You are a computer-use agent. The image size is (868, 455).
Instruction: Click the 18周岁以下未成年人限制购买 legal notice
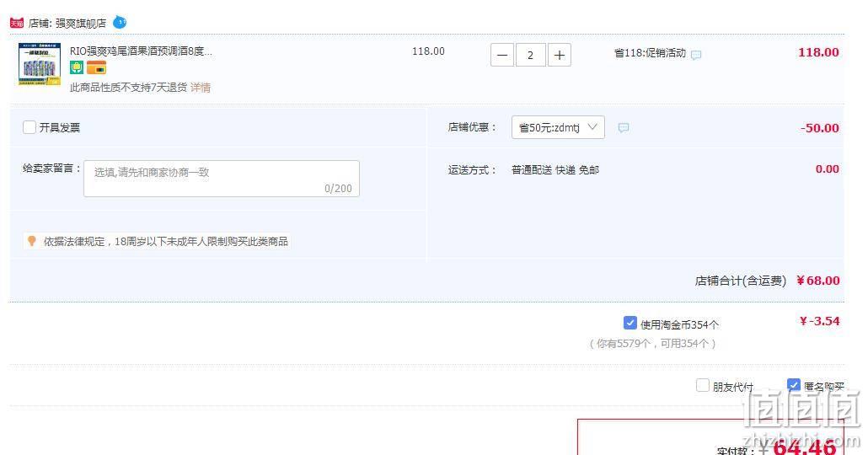[166, 241]
